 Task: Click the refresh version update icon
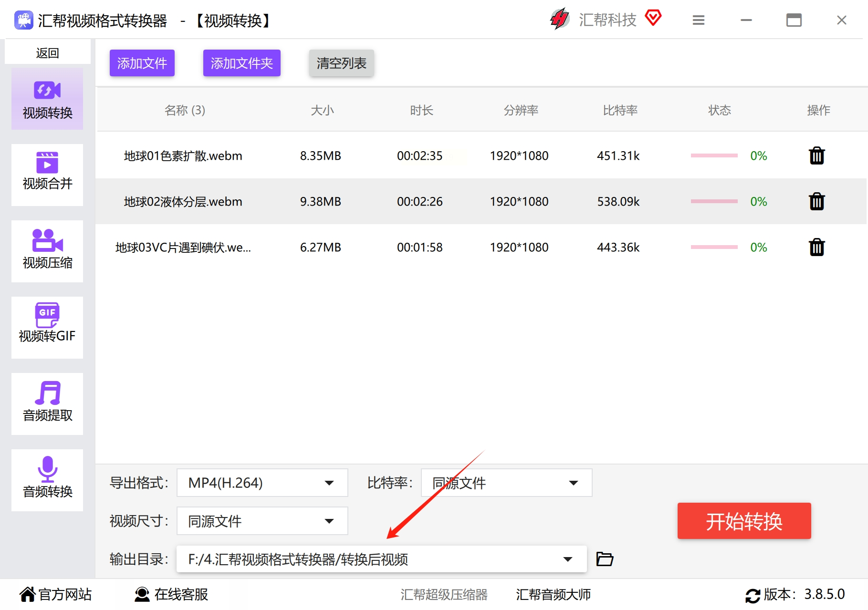pos(753,595)
